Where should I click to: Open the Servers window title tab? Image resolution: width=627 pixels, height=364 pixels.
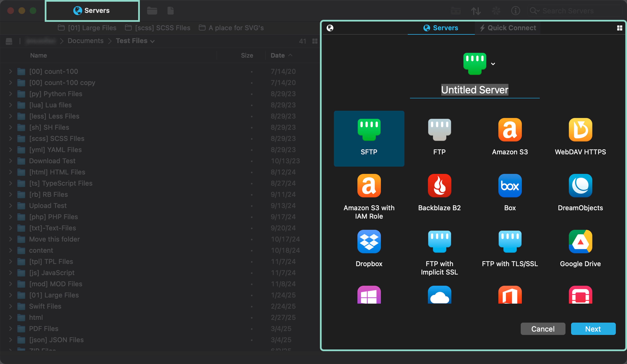coord(92,11)
